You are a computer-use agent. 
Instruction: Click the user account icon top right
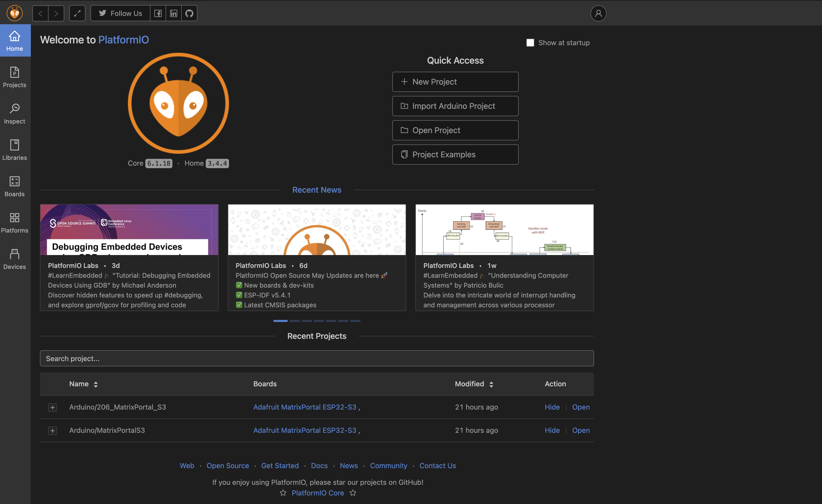(598, 13)
